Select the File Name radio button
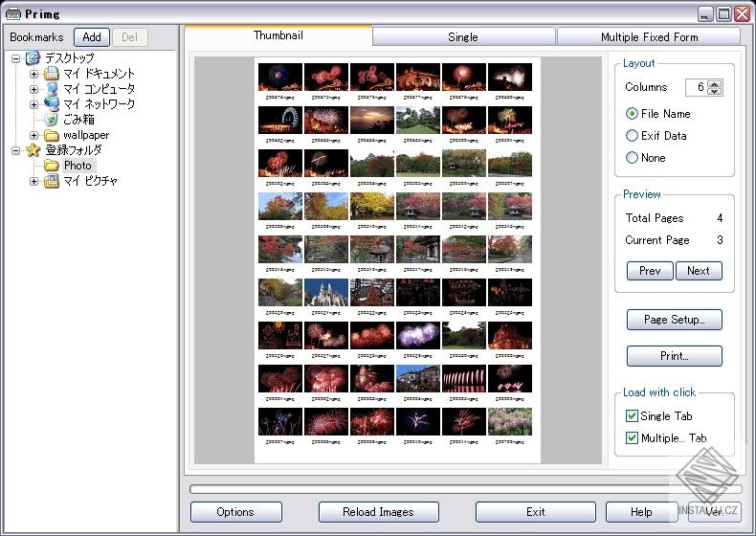The image size is (756, 536). coord(632,114)
